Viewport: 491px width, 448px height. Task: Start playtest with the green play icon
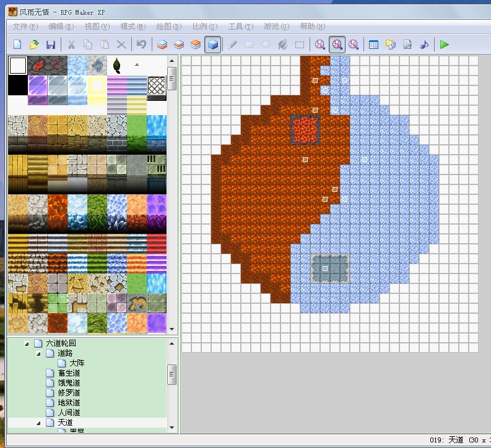[444, 45]
